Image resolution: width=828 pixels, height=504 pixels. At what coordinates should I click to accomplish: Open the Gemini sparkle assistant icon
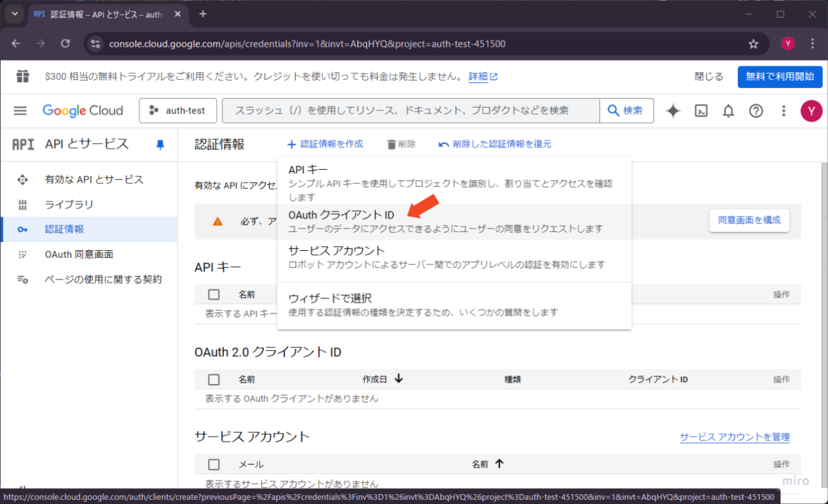[673, 111]
